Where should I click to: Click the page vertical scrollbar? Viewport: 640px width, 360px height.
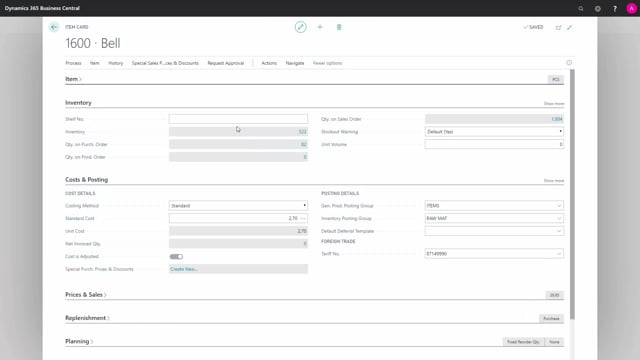coord(572,194)
